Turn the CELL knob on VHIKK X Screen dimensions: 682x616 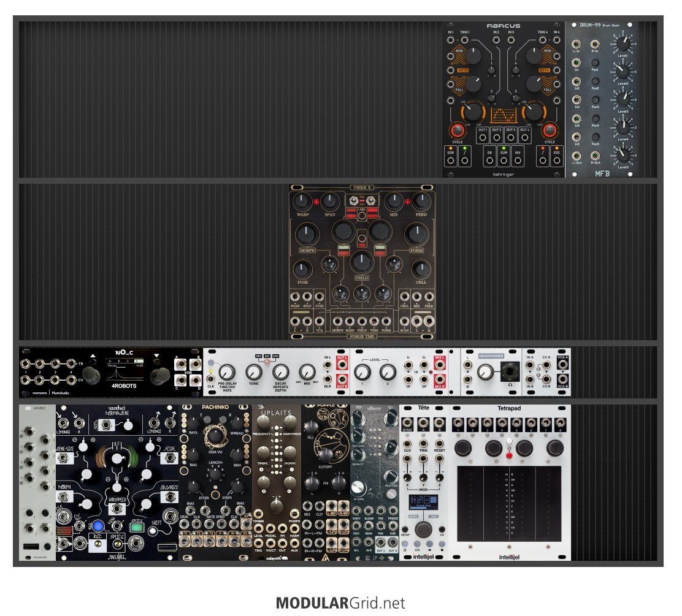(x=421, y=270)
